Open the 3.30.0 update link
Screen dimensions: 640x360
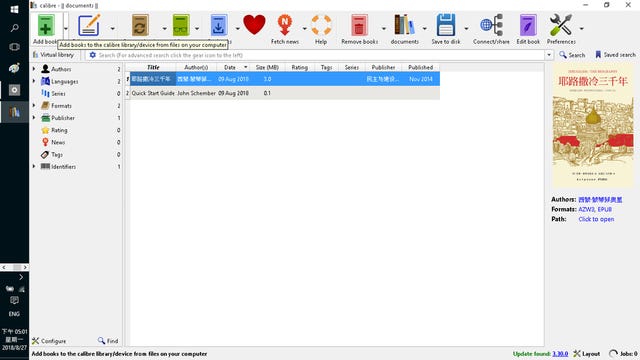560,353
